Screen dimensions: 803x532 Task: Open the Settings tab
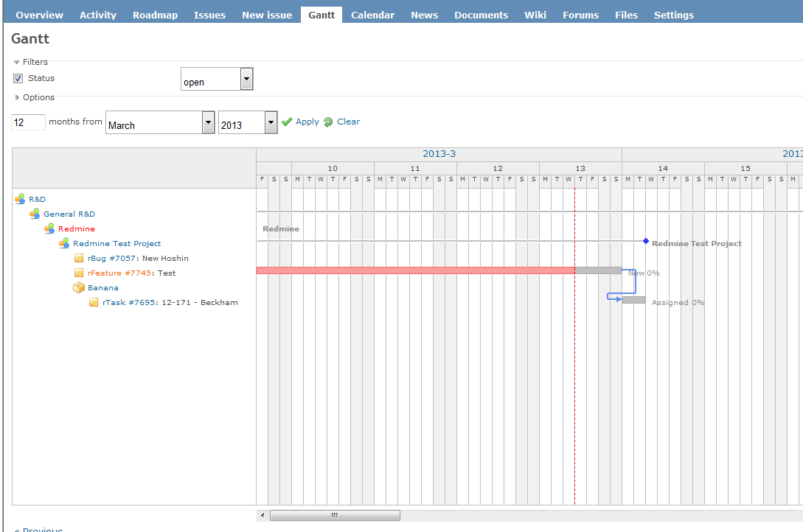pyautogui.click(x=674, y=15)
